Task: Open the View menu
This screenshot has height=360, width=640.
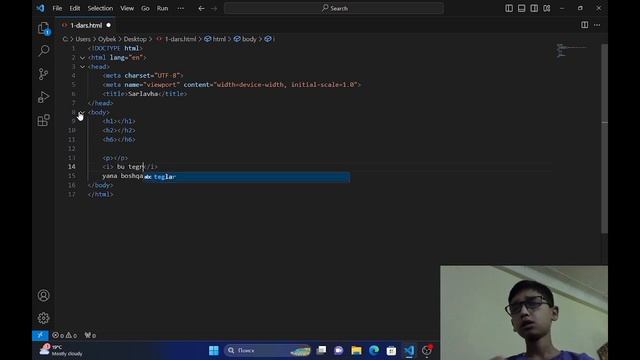Action: [x=127, y=8]
